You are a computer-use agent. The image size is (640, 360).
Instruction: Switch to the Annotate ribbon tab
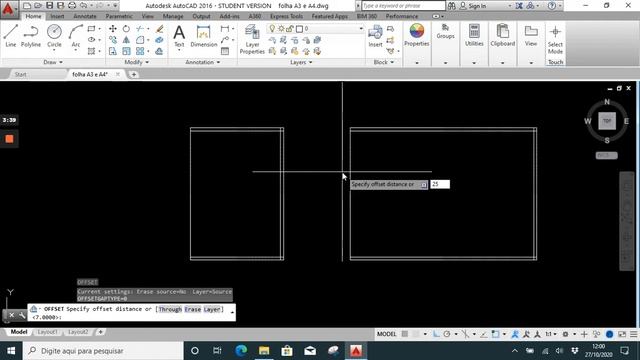(84, 16)
